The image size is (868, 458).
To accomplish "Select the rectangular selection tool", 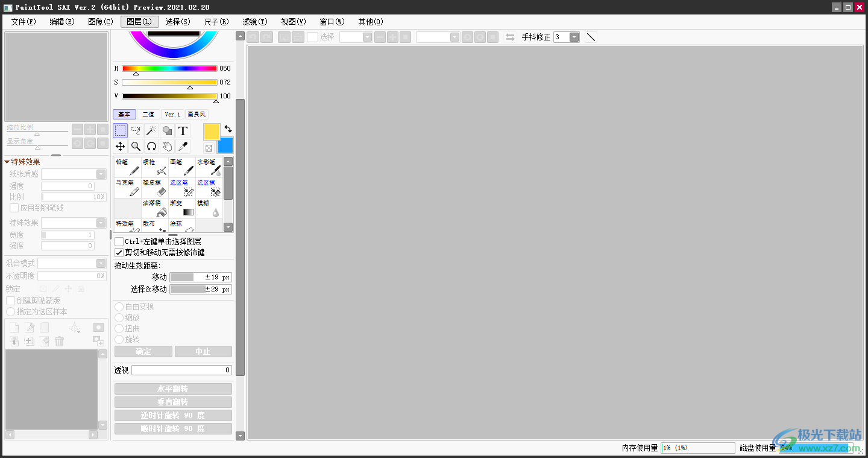I will pyautogui.click(x=121, y=130).
